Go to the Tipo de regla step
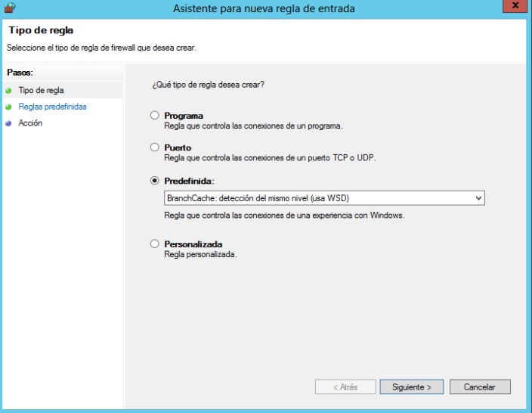Image resolution: width=532 pixels, height=413 pixels. 36,91
